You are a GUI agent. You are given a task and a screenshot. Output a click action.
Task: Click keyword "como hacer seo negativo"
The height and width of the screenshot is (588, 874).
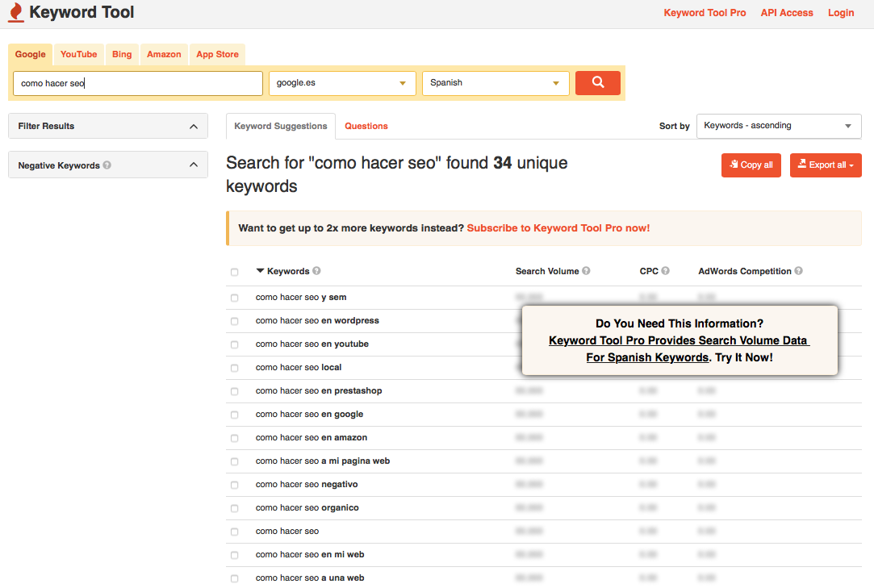point(307,484)
